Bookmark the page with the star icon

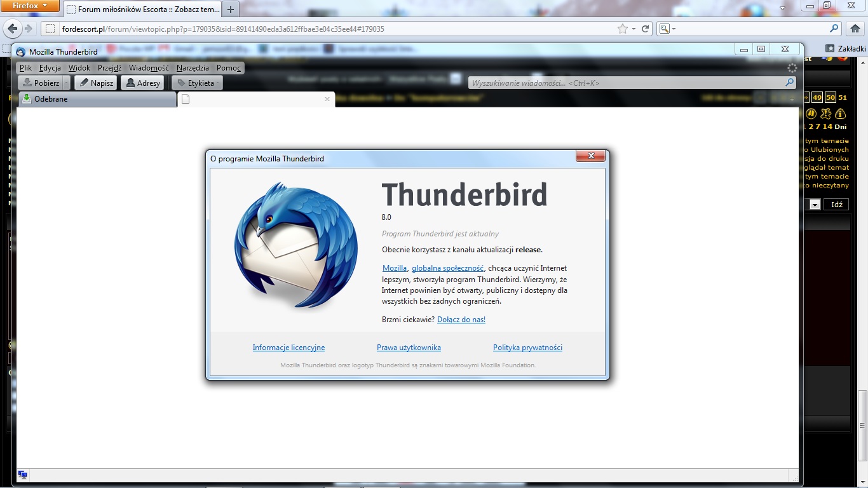coord(622,29)
